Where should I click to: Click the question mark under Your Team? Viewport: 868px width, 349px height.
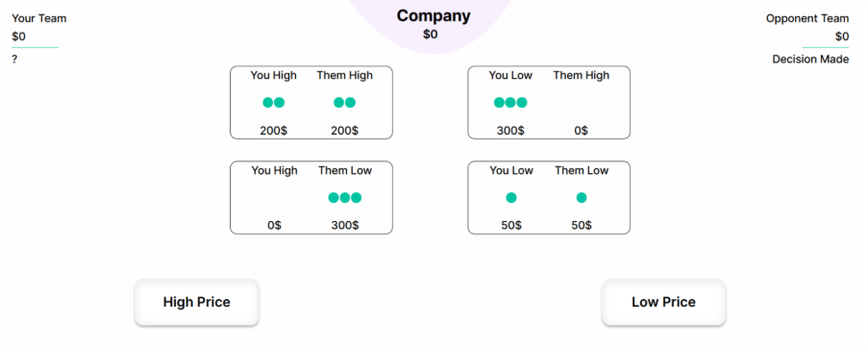[x=14, y=60]
